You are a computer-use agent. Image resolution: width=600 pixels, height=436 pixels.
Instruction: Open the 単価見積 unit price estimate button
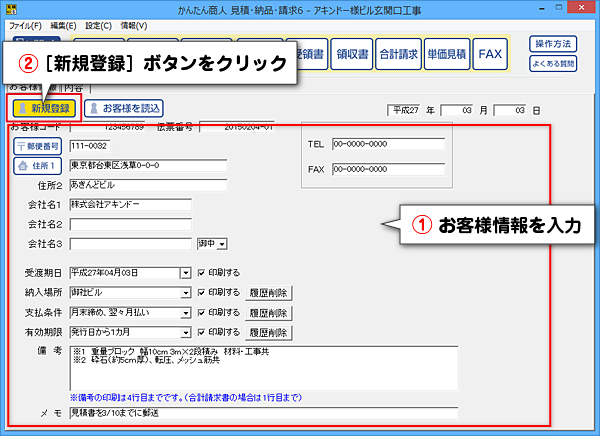pyautogui.click(x=446, y=53)
